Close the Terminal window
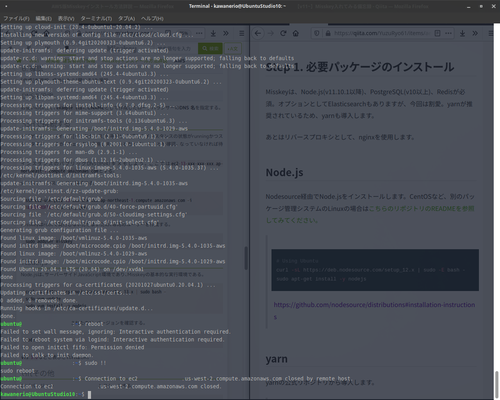The height and width of the screenshot is (400, 500). (493, 6)
